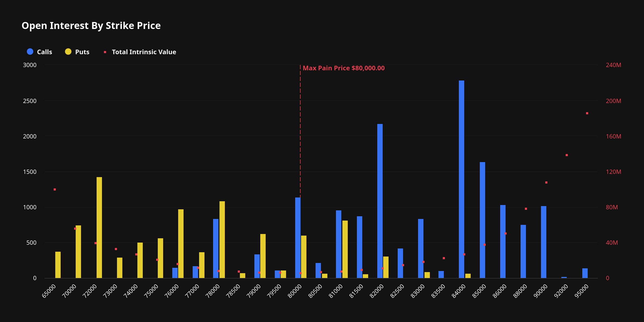This screenshot has width=644, height=322.
Task: Click the red Total Intrinsic Value marker icon
Action: (x=105, y=52)
